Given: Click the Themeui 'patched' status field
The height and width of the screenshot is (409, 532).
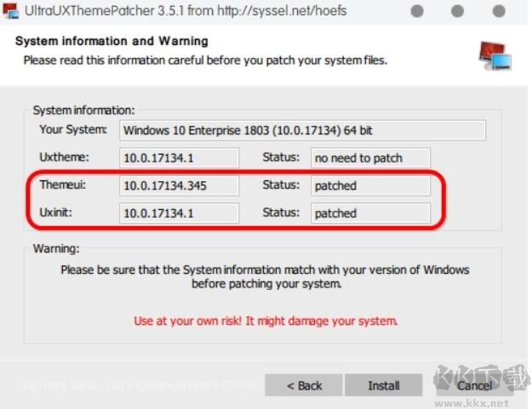Looking at the screenshot, I should (370, 185).
